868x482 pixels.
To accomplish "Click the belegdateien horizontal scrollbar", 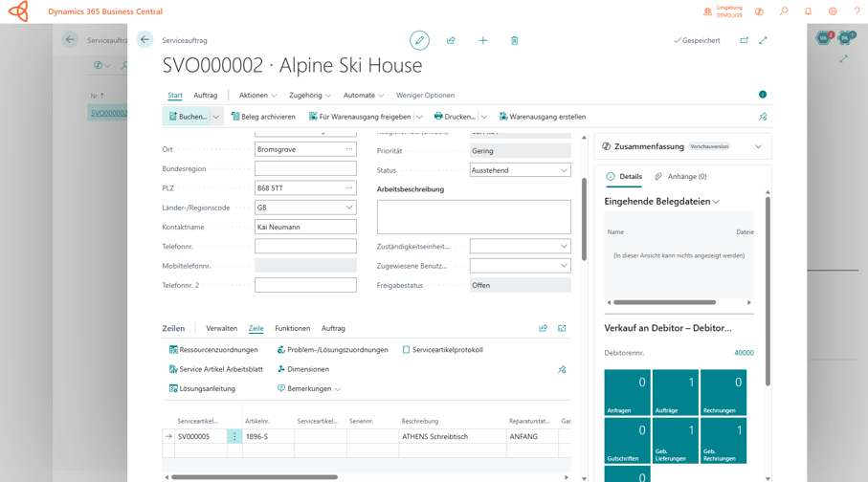I will pyautogui.click(x=664, y=302).
